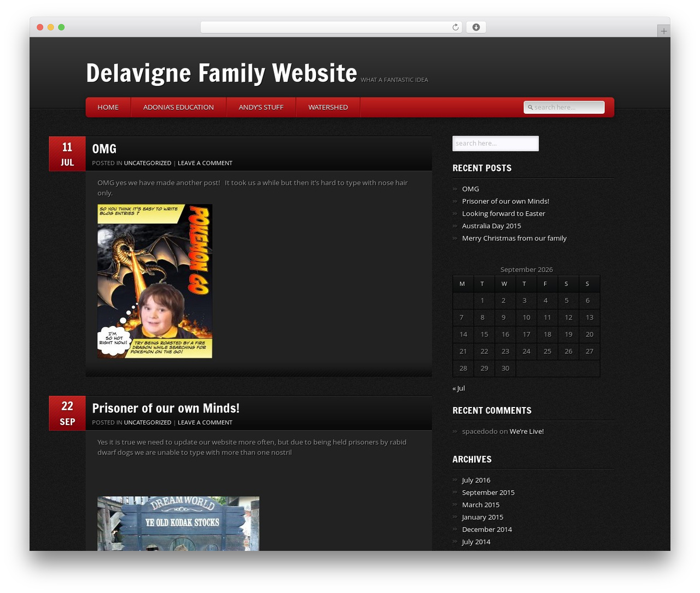Open Australia Day 2015 post
The height and width of the screenshot is (593, 700).
[492, 226]
